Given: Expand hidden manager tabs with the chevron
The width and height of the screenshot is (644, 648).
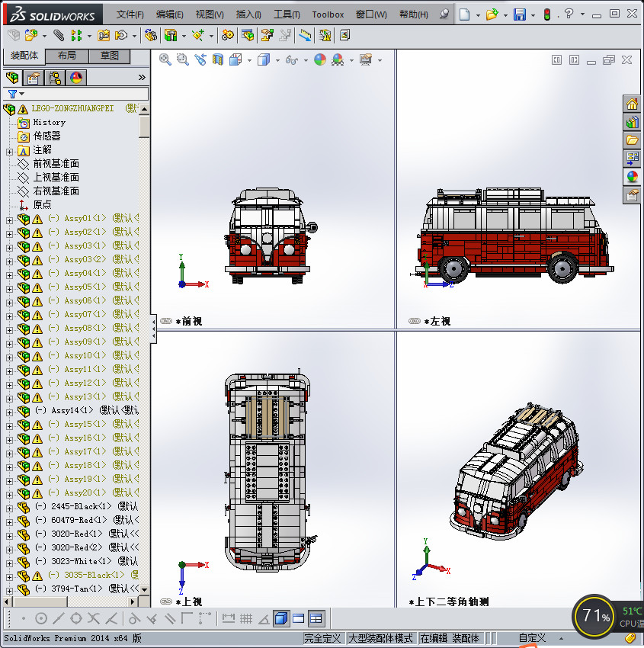Looking at the screenshot, I should pyautogui.click(x=142, y=77).
